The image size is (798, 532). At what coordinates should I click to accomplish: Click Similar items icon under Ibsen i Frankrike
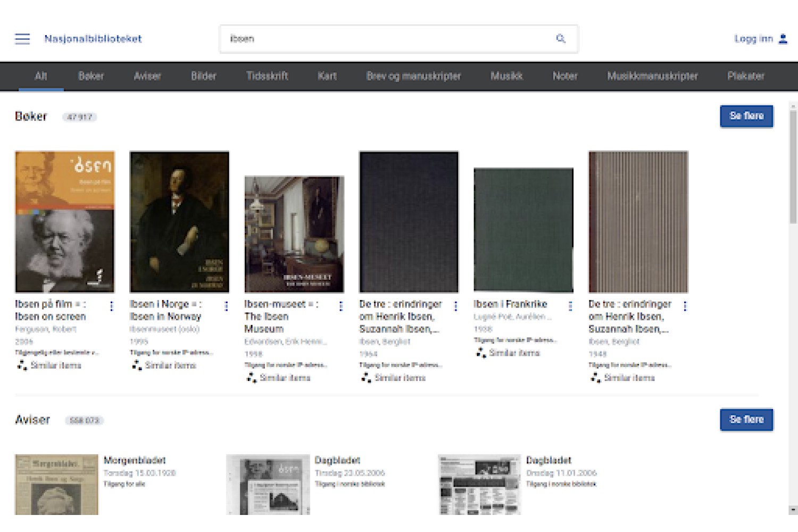[481, 353]
